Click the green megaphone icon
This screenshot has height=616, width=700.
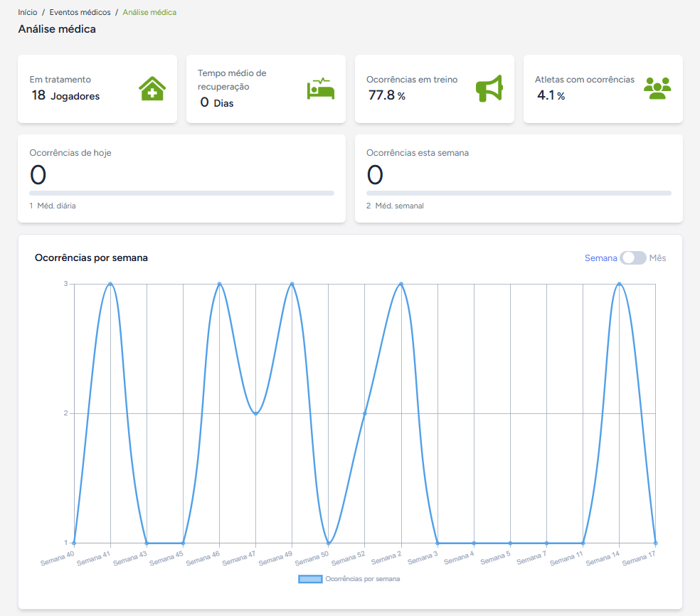[x=489, y=88]
